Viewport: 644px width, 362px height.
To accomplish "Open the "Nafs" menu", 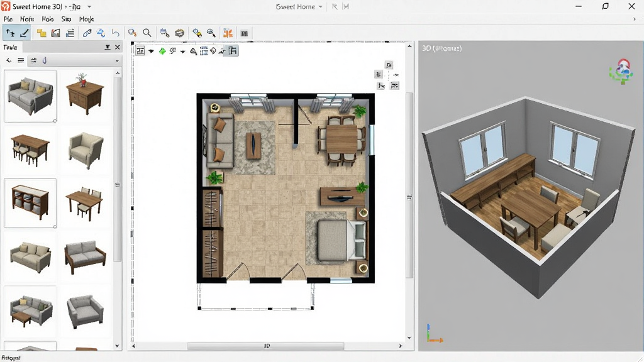I will point(27,19).
